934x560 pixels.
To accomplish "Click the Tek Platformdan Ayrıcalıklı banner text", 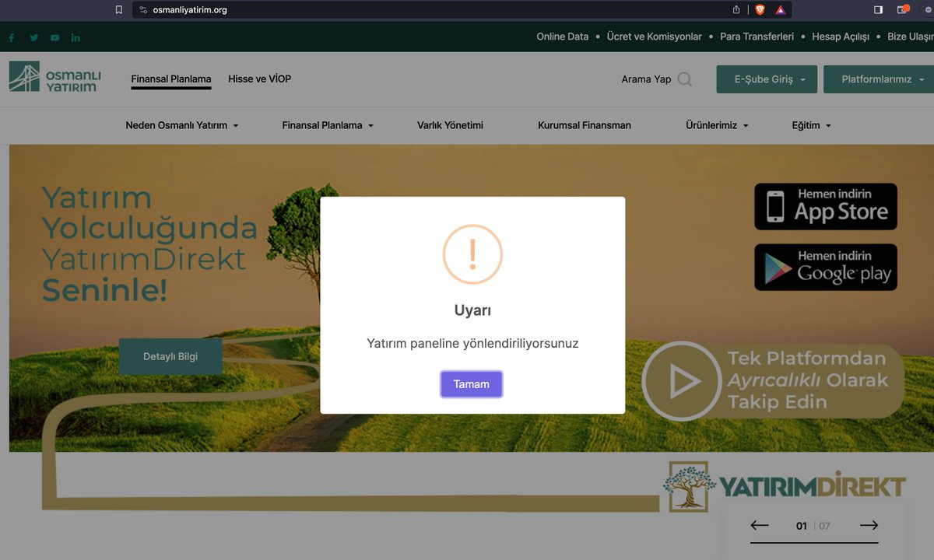I will [807, 380].
